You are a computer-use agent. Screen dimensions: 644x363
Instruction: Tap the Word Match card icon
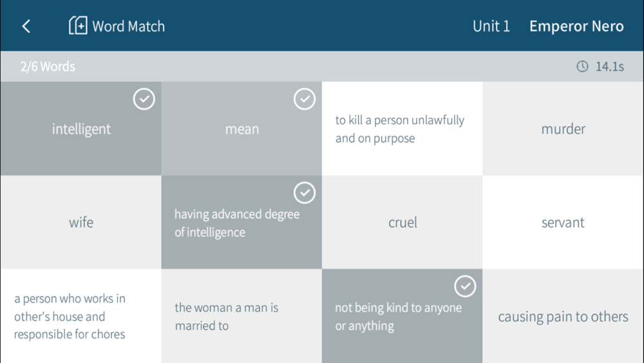point(78,26)
